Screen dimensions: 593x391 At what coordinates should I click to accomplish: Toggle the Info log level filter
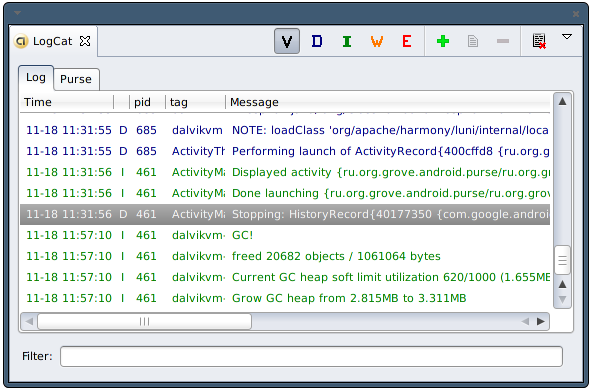[347, 41]
